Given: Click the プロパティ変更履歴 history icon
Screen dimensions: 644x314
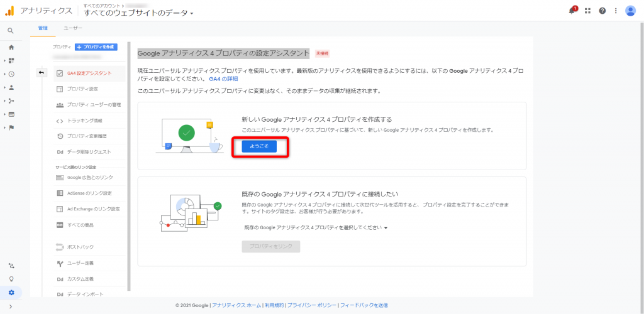Looking at the screenshot, I should point(60,136).
